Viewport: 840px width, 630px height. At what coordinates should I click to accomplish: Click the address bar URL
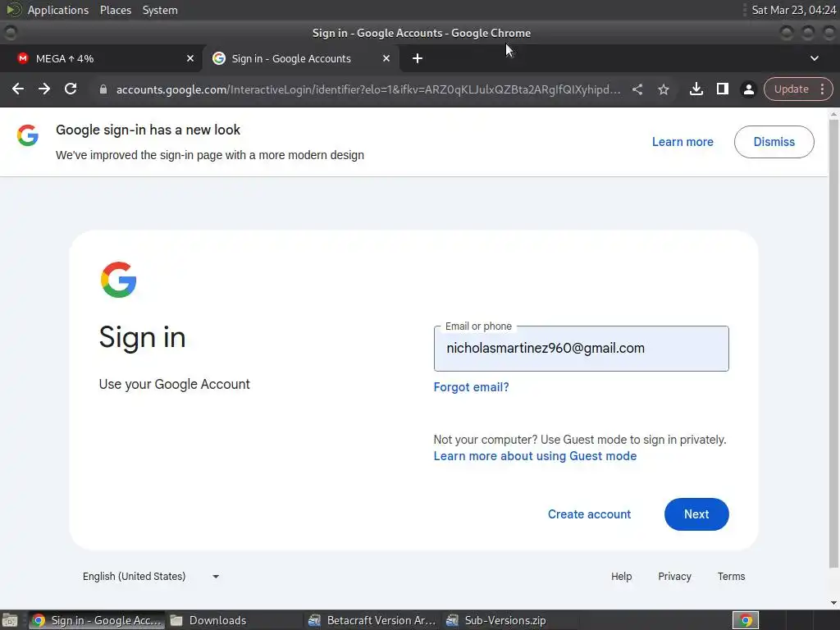[x=368, y=89]
